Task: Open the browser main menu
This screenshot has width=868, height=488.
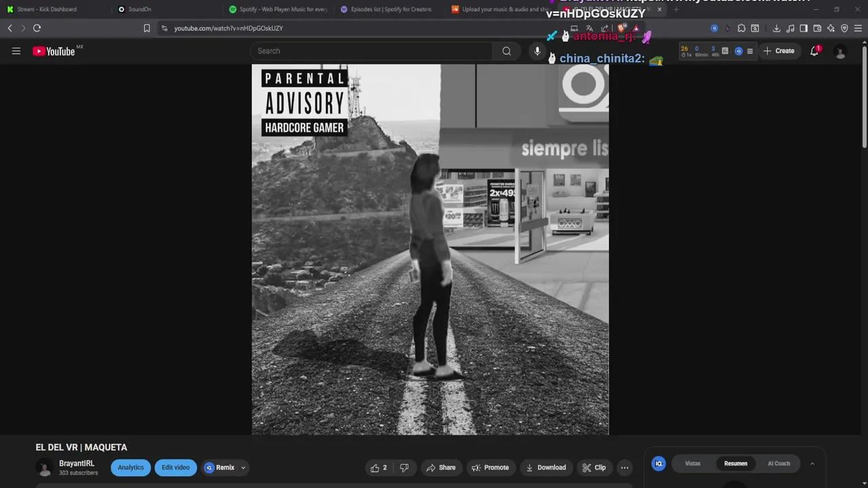Action: coord(858,28)
